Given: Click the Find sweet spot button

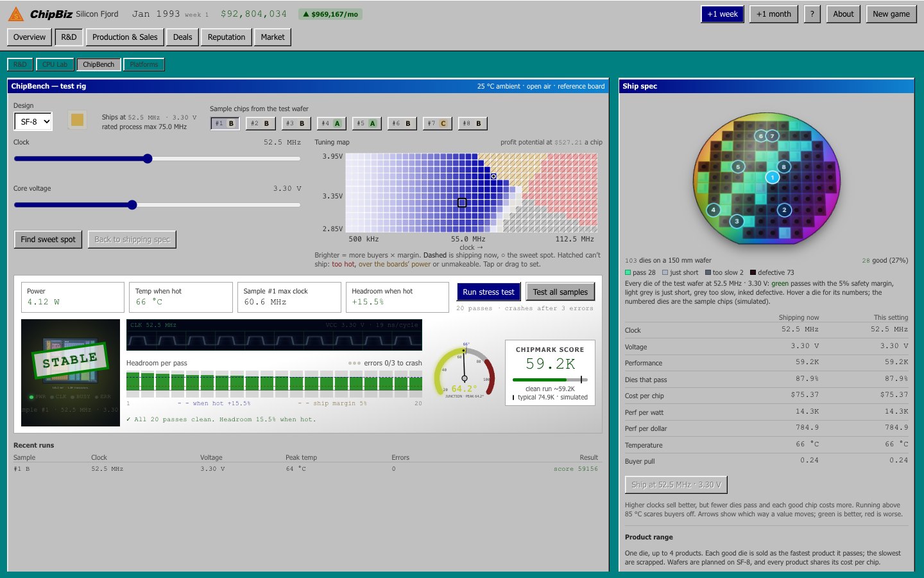Looking at the screenshot, I should pyautogui.click(x=48, y=240).
